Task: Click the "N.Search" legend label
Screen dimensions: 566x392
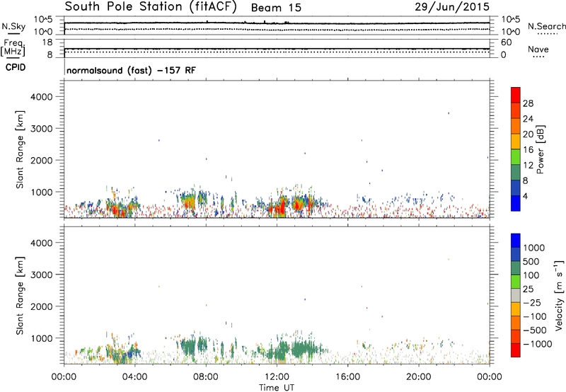Action: tap(547, 26)
